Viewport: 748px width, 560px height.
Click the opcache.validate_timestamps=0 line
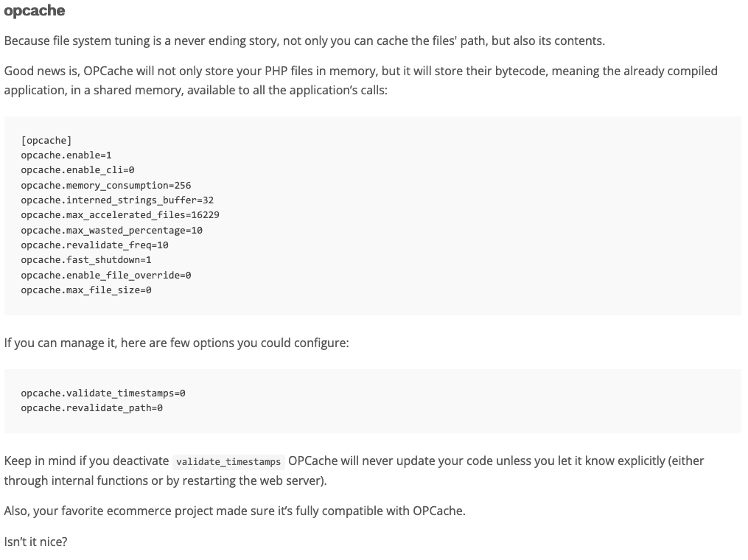[x=103, y=393]
